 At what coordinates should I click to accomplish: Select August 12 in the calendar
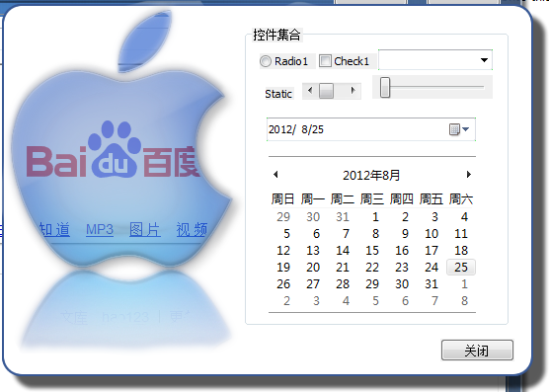[x=283, y=251]
